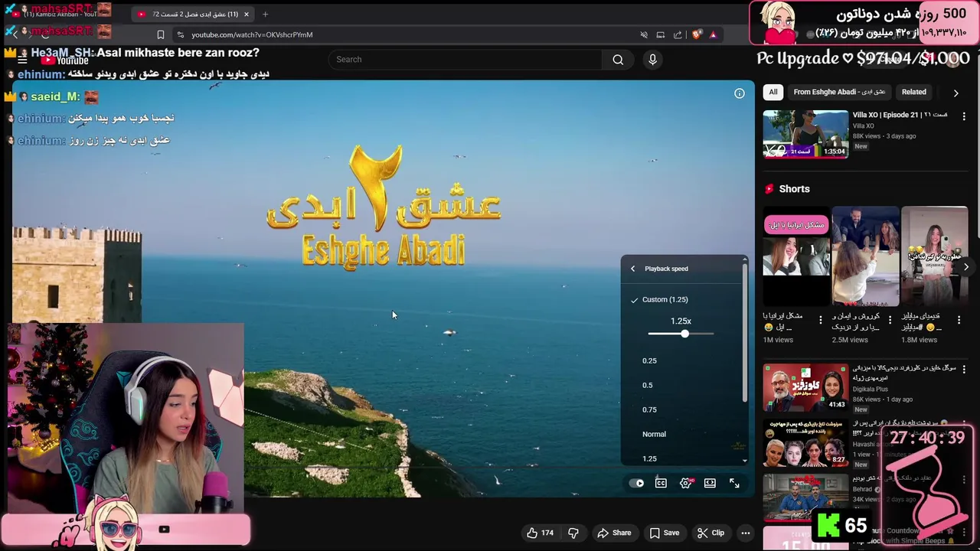Click the muted-eye icon in address bar
This screenshot has height=551, width=980.
point(644,34)
